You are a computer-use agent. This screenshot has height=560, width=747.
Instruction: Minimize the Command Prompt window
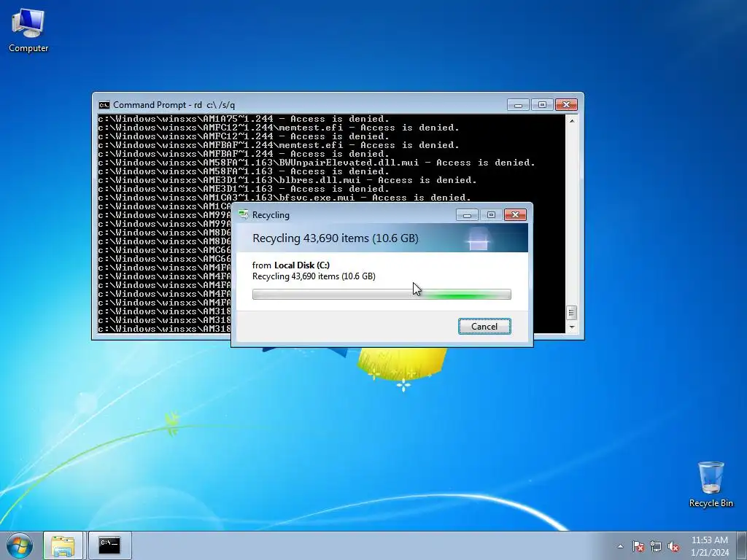pyautogui.click(x=519, y=105)
